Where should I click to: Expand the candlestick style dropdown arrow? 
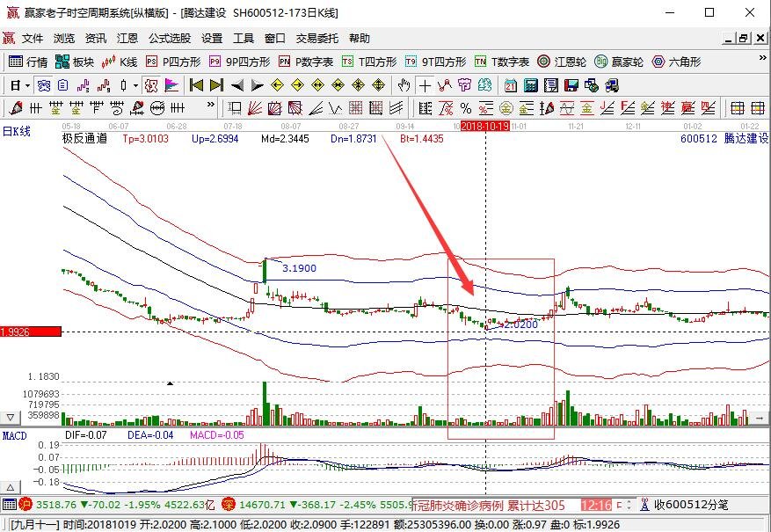[x=135, y=85]
